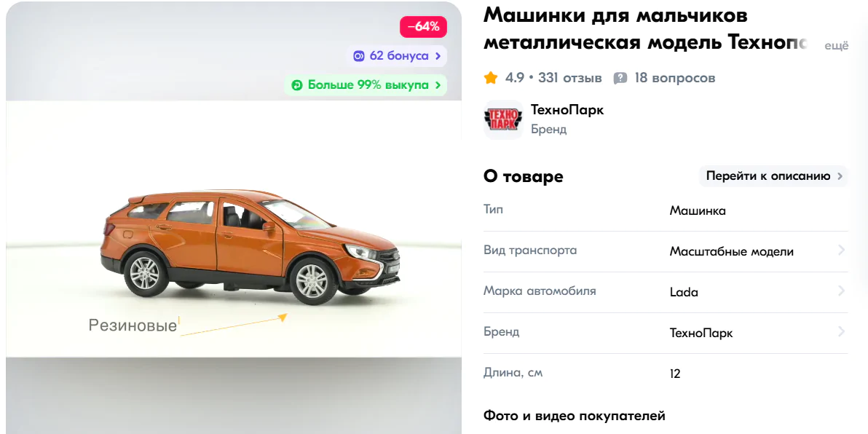The width and height of the screenshot is (868, 434).
Task: Open Вид транспорта row chevron
Action: point(842,250)
